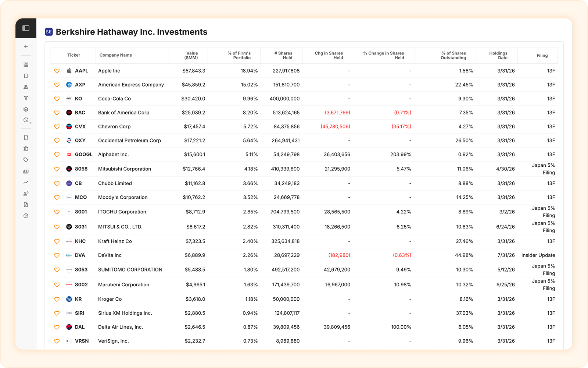Open the bank building icon in sidebar
This screenshot has width=588, height=368.
(x=26, y=149)
